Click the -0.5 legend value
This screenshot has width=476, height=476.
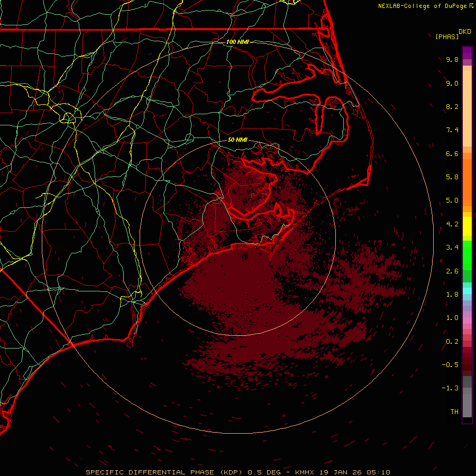click(x=450, y=365)
